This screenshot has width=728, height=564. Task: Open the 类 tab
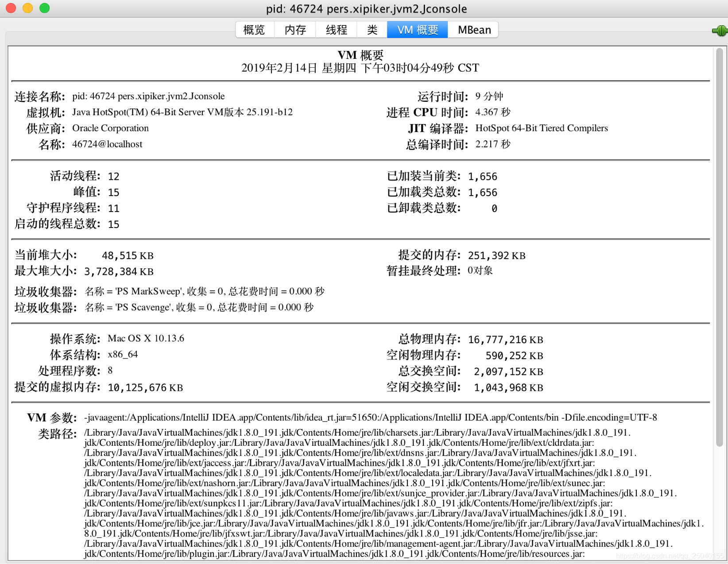click(372, 30)
